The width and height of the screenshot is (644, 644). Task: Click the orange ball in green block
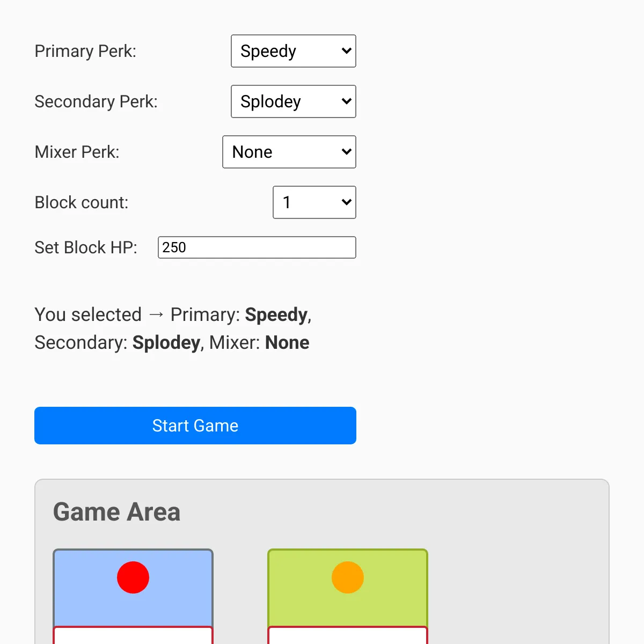click(348, 577)
